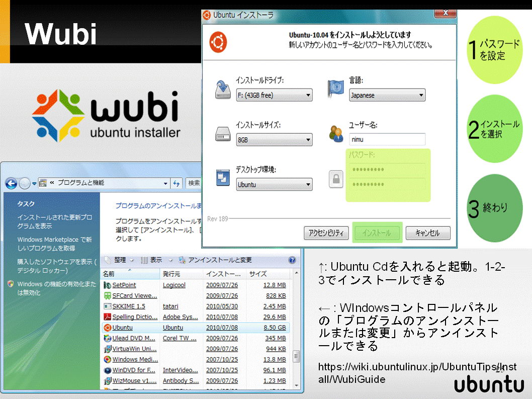This screenshot has width=532, height=399.
Task: Click the publisher cell Logicool
Action: (x=174, y=285)
